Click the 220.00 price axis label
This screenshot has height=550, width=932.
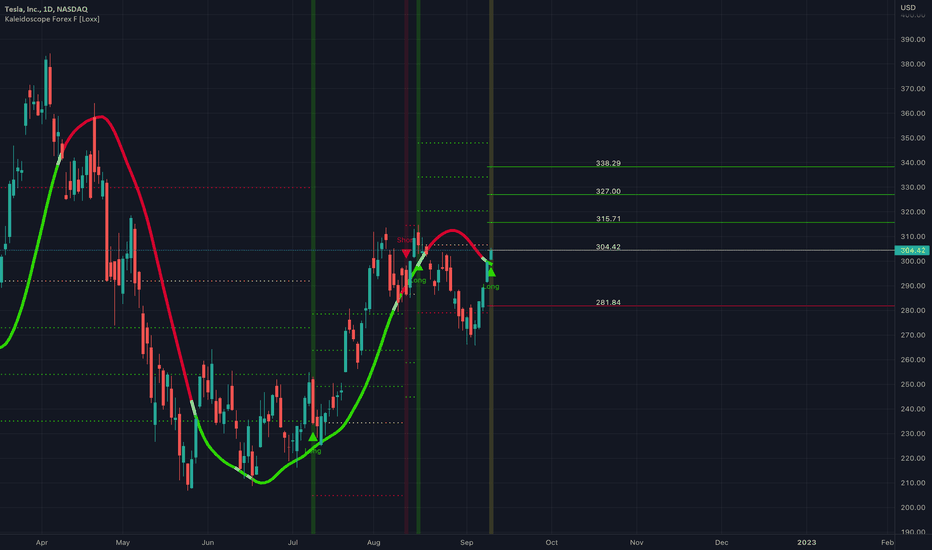(x=913, y=458)
